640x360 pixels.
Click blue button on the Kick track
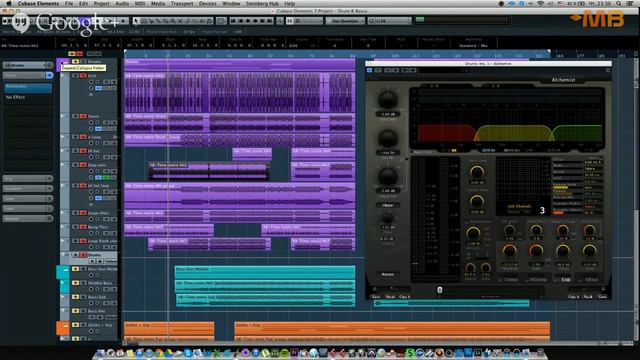[x=98, y=88]
